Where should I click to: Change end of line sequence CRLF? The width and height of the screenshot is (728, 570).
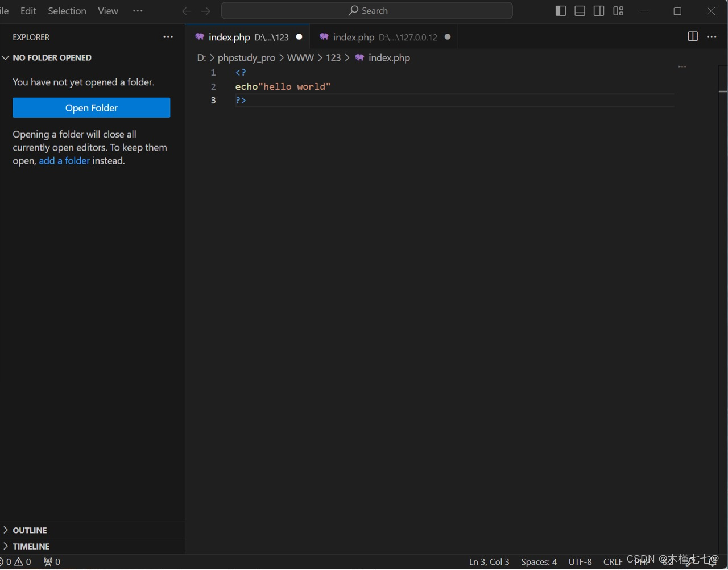tap(613, 562)
